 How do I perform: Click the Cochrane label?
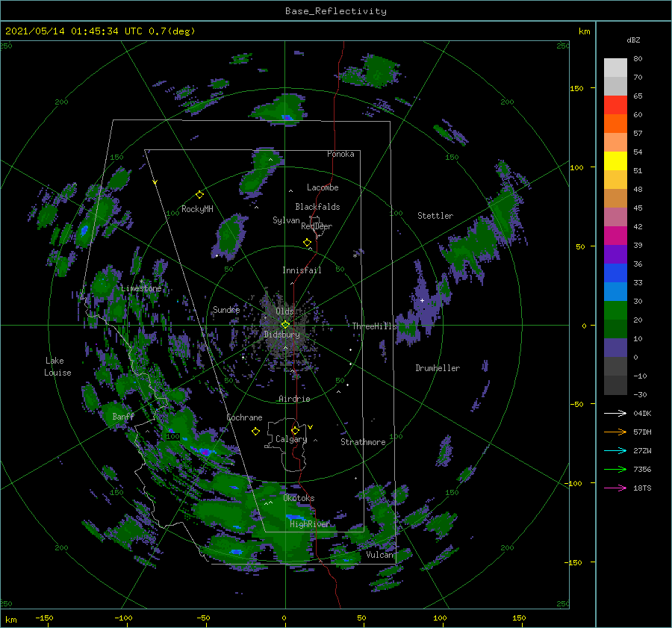(244, 417)
